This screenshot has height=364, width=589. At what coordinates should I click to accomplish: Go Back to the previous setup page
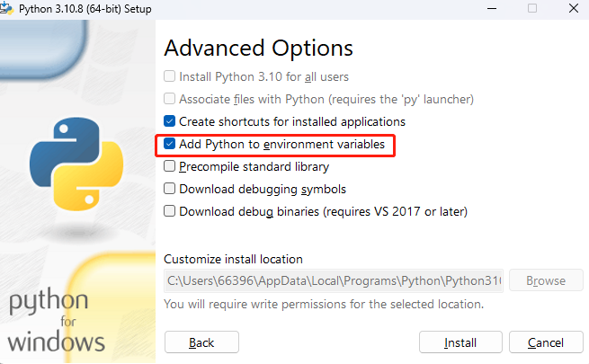(201, 342)
